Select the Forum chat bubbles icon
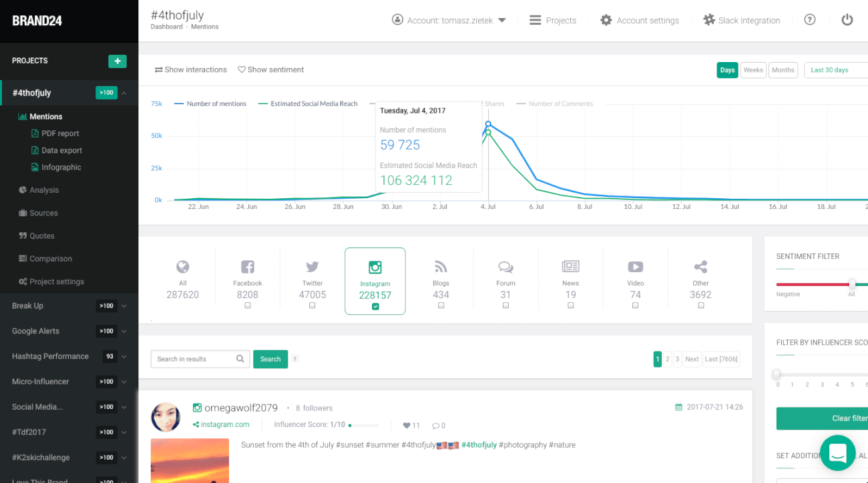 click(505, 267)
